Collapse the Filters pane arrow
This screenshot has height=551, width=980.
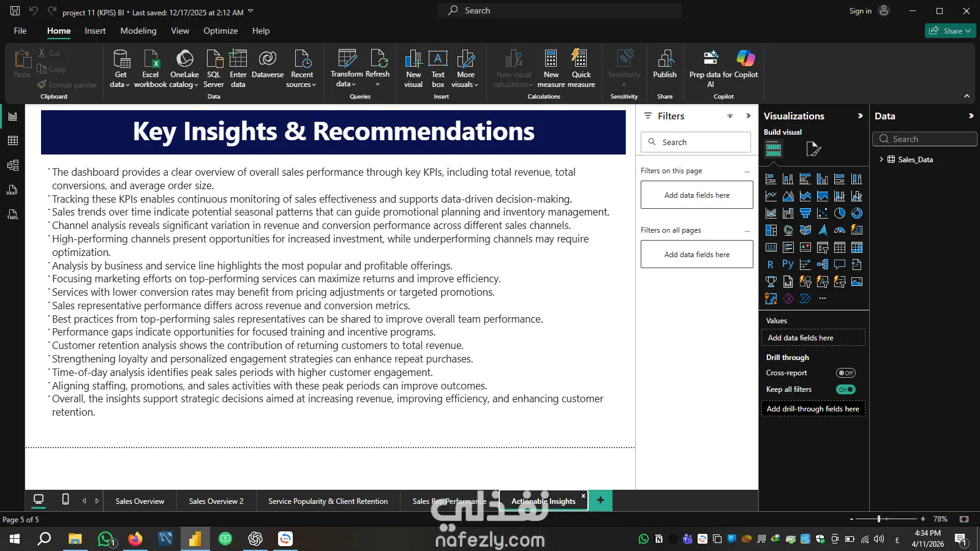point(748,116)
